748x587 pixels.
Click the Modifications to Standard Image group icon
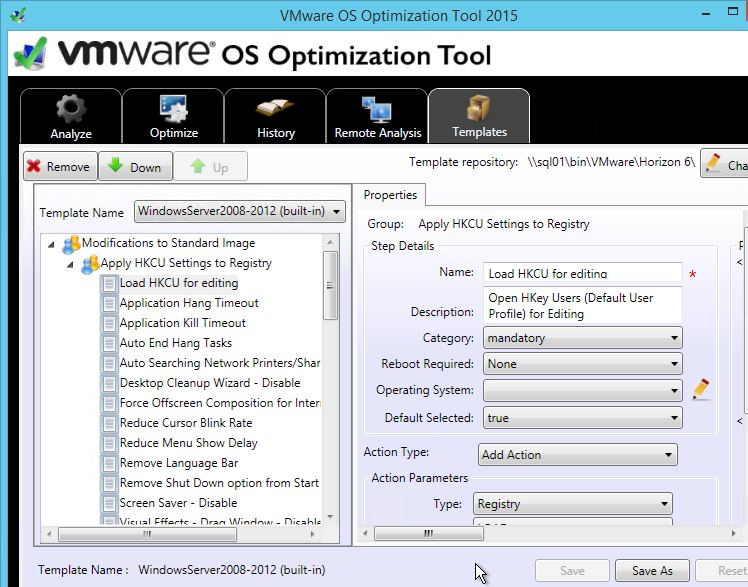coord(72,244)
